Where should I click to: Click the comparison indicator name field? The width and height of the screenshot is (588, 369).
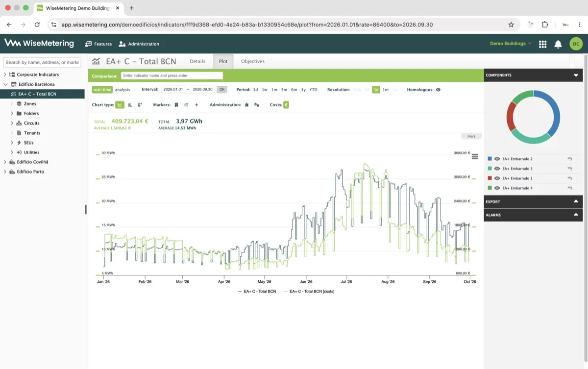pos(172,75)
